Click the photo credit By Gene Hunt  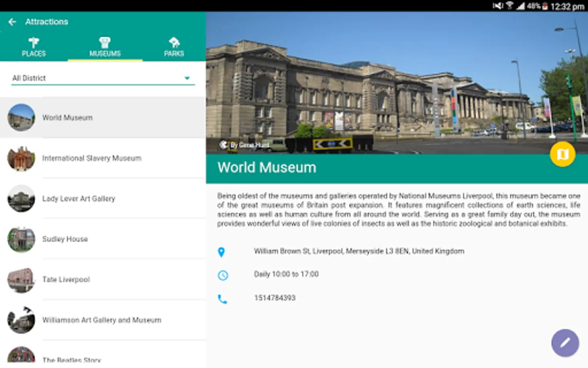pos(250,145)
